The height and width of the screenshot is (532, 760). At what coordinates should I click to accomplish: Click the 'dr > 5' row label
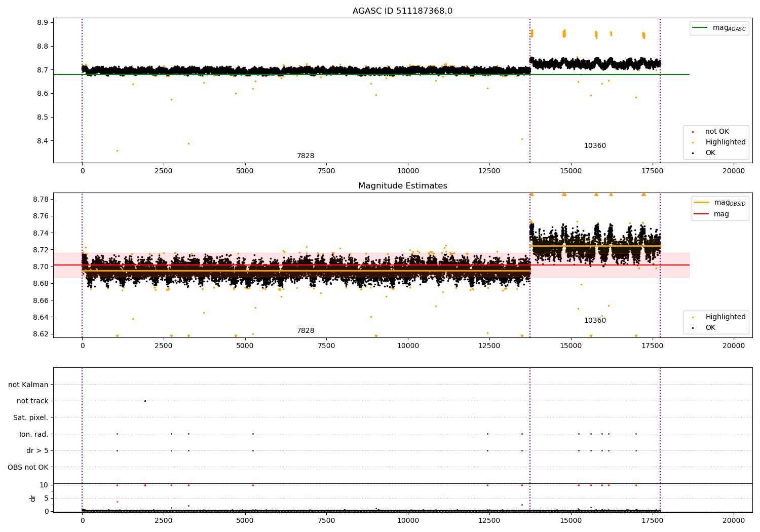tap(37, 451)
